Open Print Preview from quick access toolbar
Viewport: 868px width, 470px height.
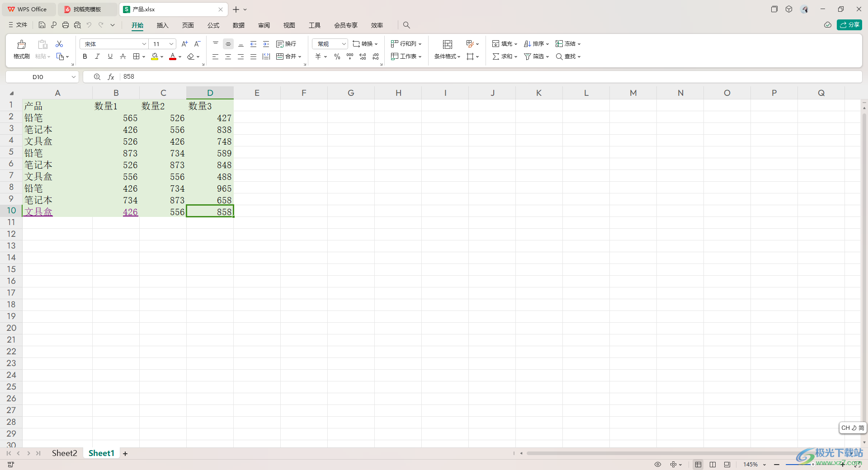coord(77,25)
